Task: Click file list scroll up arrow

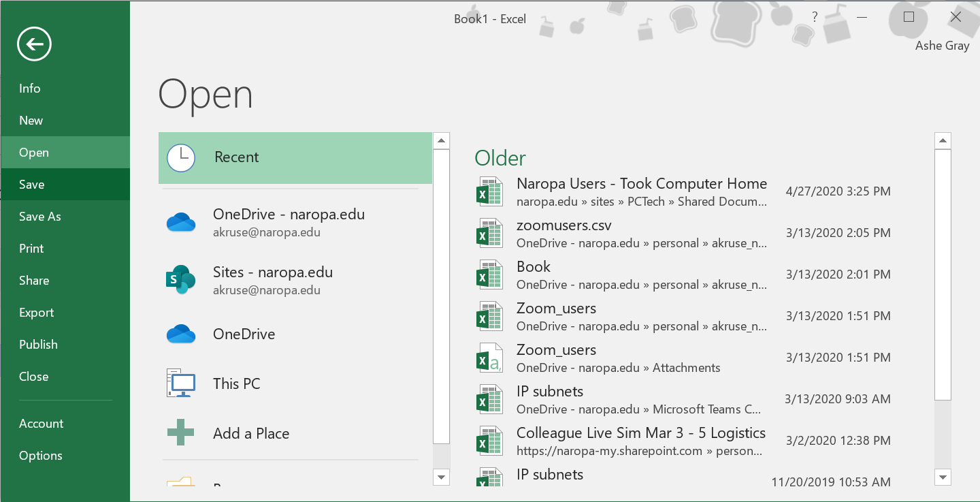Action: [x=943, y=141]
